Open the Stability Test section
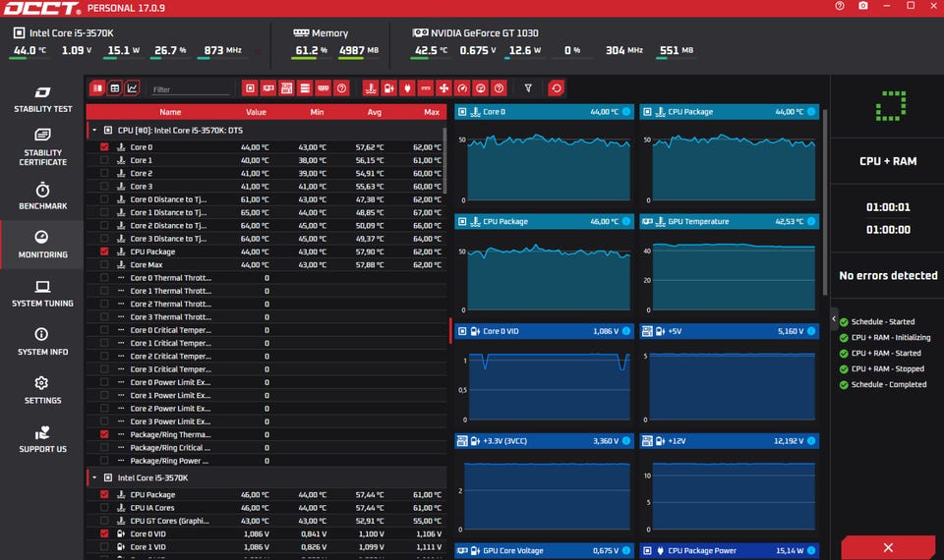 (42, 99)
